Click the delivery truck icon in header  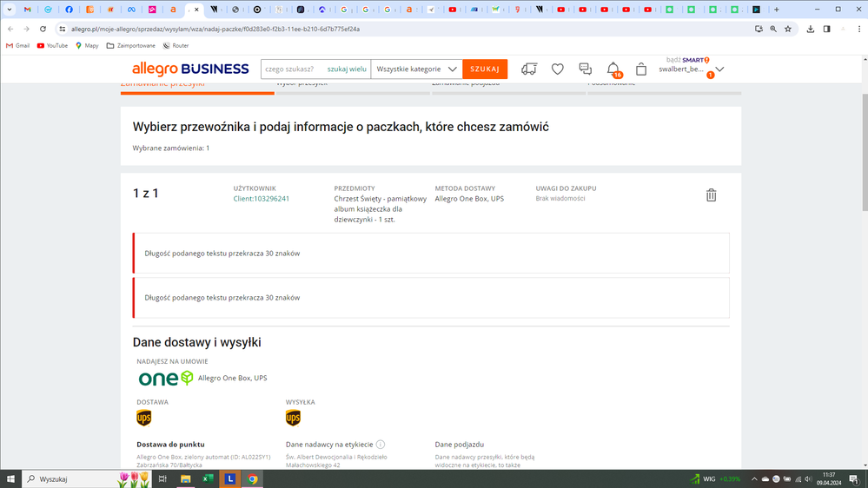coord(528,69)
